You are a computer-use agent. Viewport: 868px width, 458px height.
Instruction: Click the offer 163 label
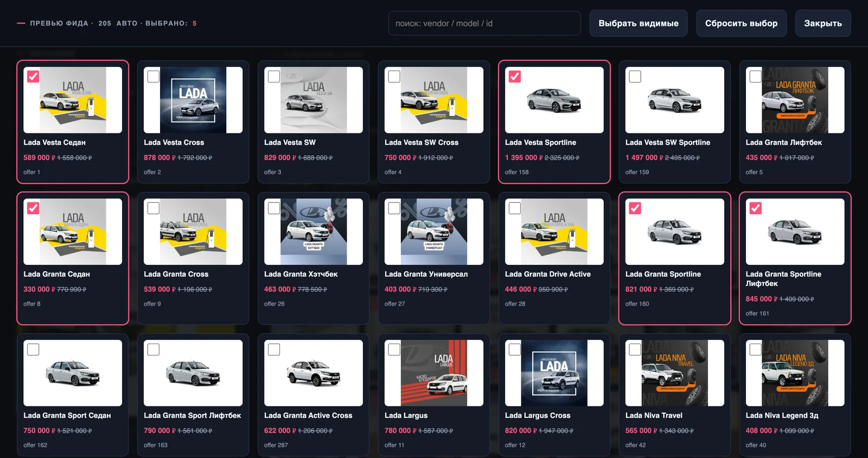pyautogui.click(x=156, y=445)
